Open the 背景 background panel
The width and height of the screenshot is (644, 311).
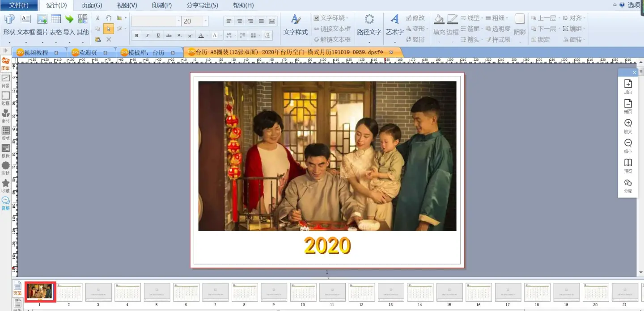[x=5, y=81]
